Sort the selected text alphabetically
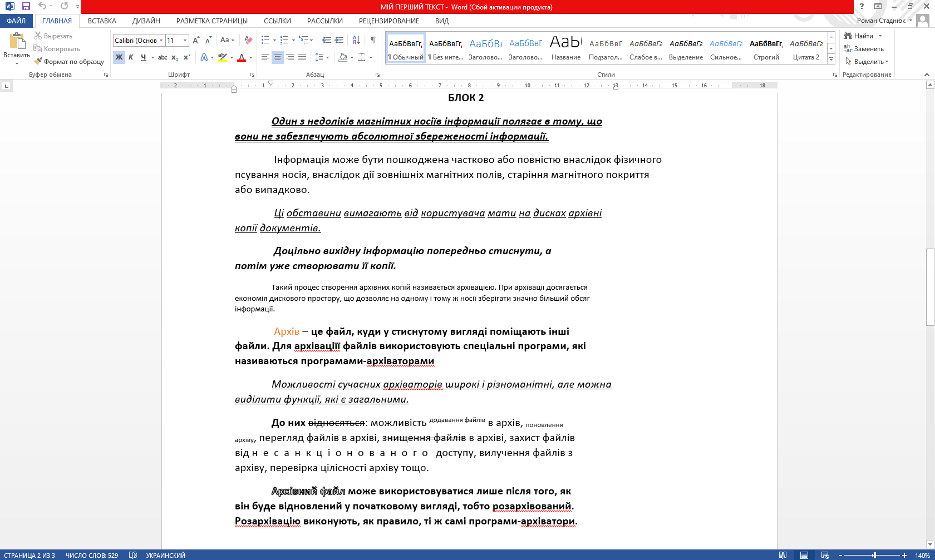Screen dimensions: 935x560 point(357,40)
